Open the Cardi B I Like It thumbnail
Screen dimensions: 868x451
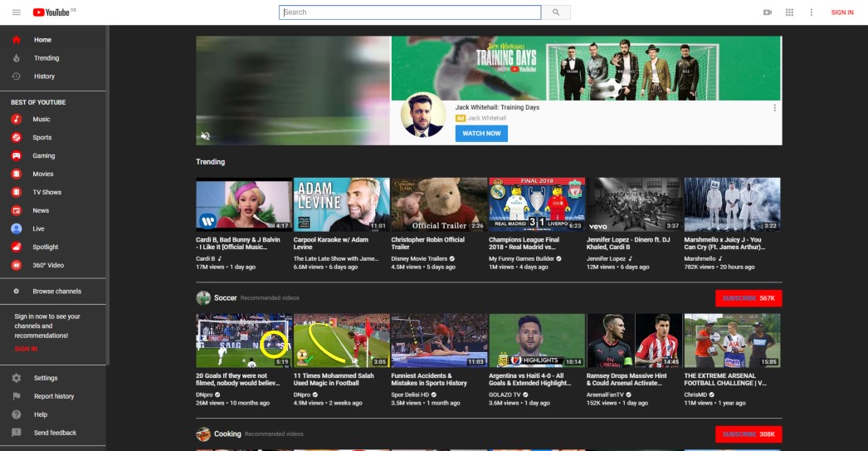[x=244, y=204]
